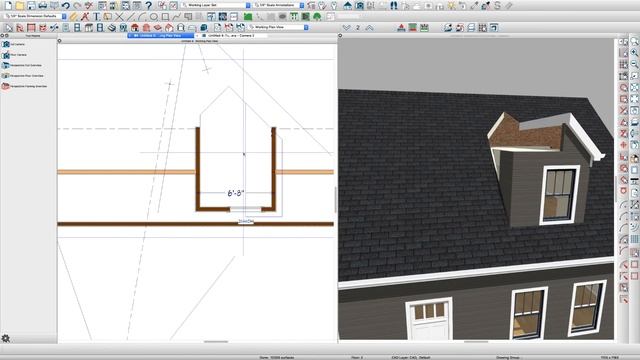Image resolution: width=640 pixels, height=360 pixels.
Task: Select the Build Roof tool
Action: click(x=135, y=28)
